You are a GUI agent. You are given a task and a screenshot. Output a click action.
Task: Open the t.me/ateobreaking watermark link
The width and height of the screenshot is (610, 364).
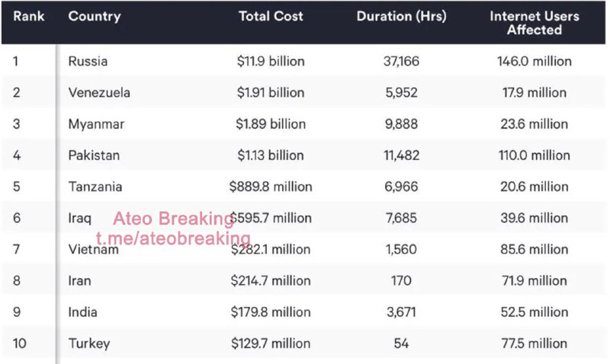pyautogui.click(x=173, y=239)
